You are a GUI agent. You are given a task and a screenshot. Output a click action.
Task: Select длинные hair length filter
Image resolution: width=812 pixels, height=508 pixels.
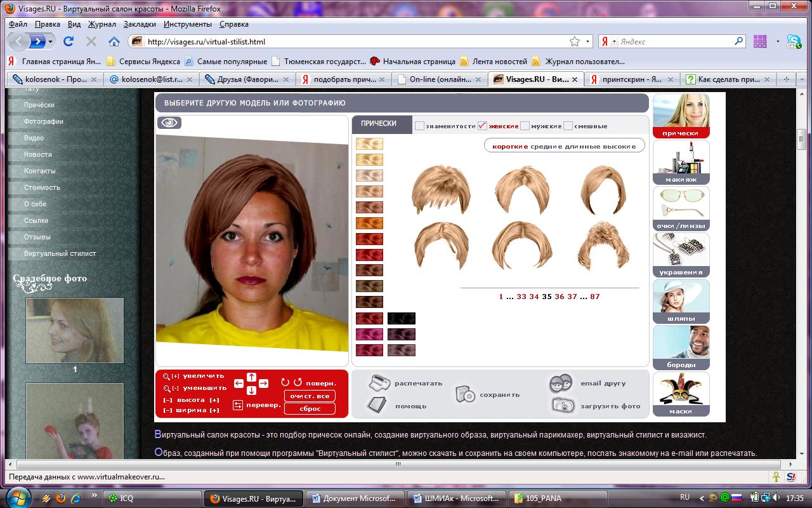[584, 146]
